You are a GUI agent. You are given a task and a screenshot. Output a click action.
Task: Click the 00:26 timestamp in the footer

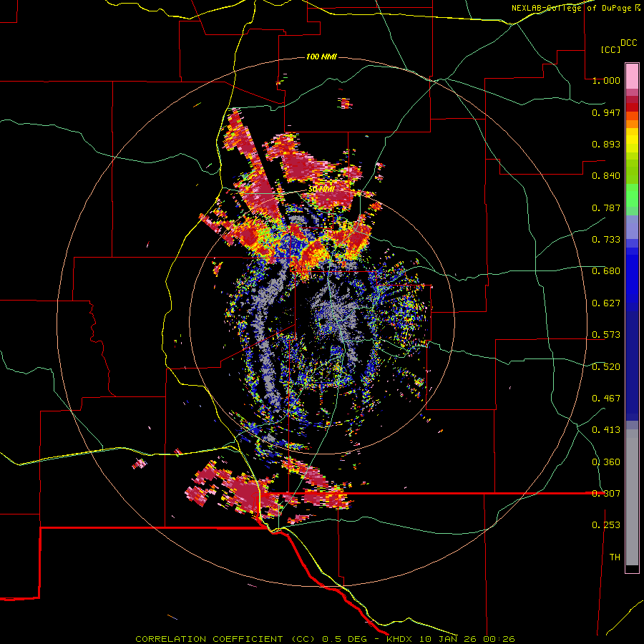499,639
